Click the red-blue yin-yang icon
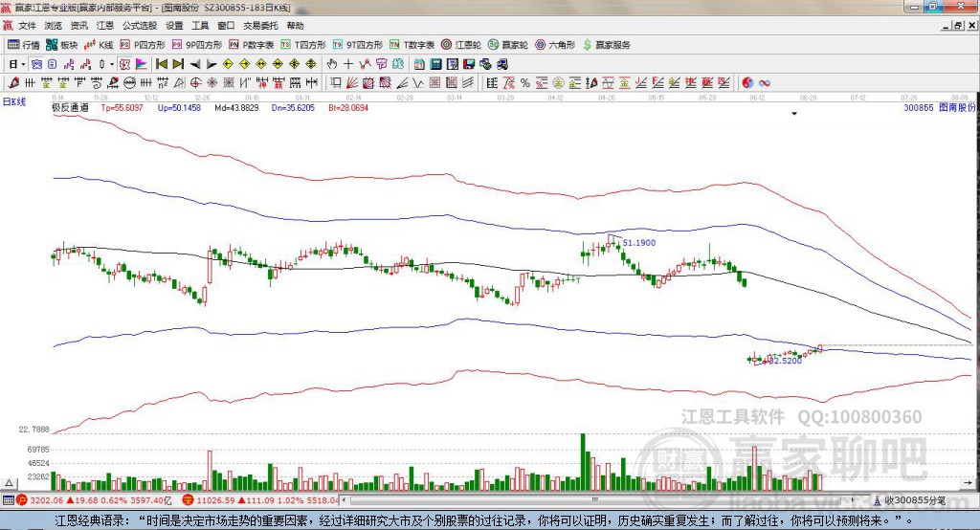Image resolution: width=980 pixels, height=530 pixels. (747, 82)
